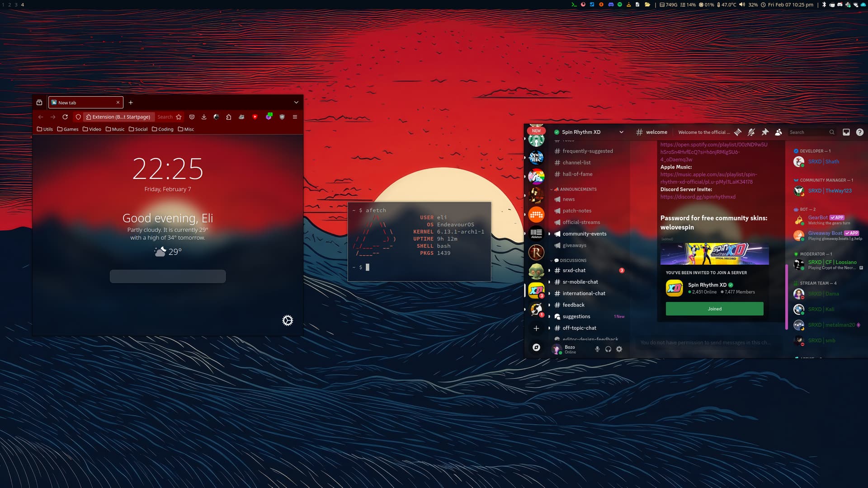The width and height of the screenshot is (868, 488).
Task: Open the browser hamburger menu
Action: point(295,117)
